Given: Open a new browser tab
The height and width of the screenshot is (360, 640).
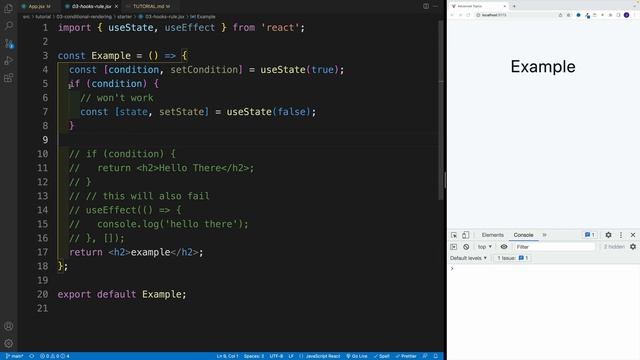Looking at the screenshot, I should click(x=514, y=6).
